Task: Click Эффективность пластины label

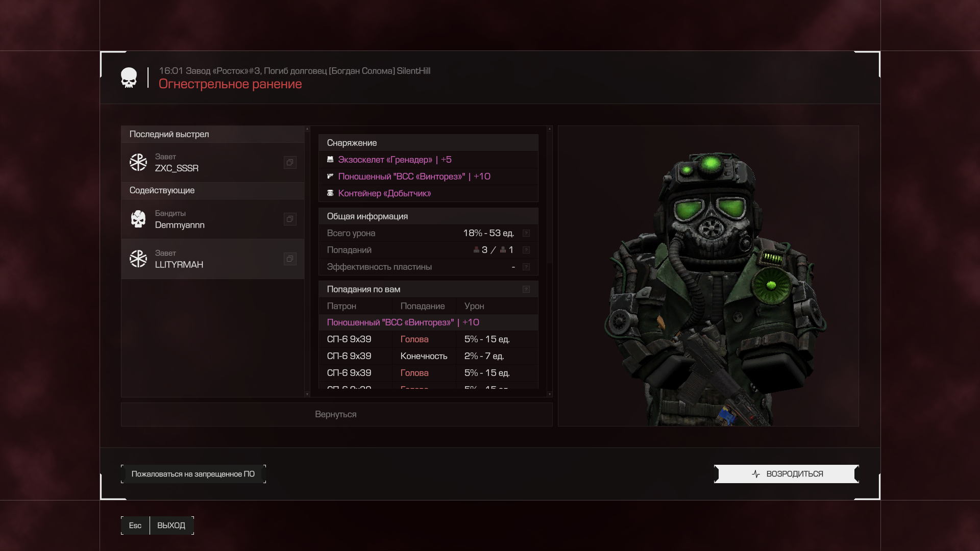Action: click(x=379, y=267)
